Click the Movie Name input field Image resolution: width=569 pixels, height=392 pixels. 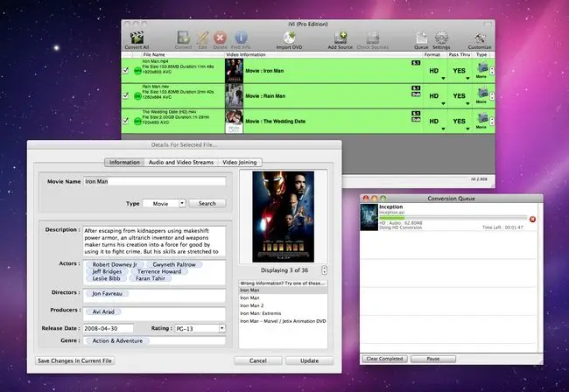pyautogui.click(x=155, y=181)
